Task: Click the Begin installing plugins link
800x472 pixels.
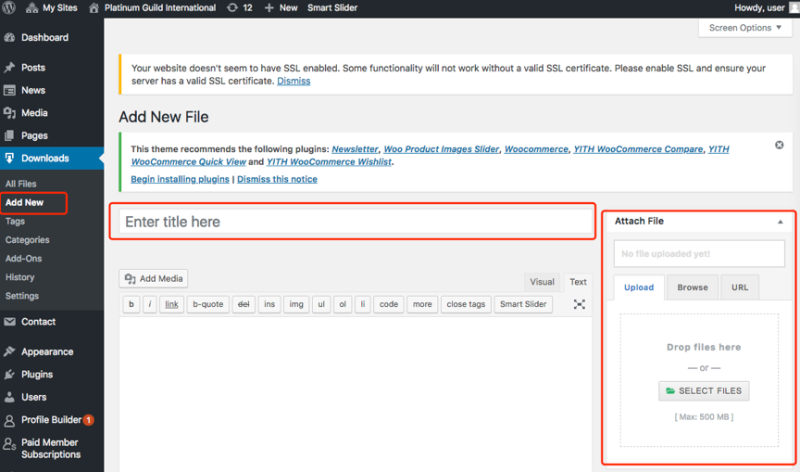Action: (x=180, y=179)
